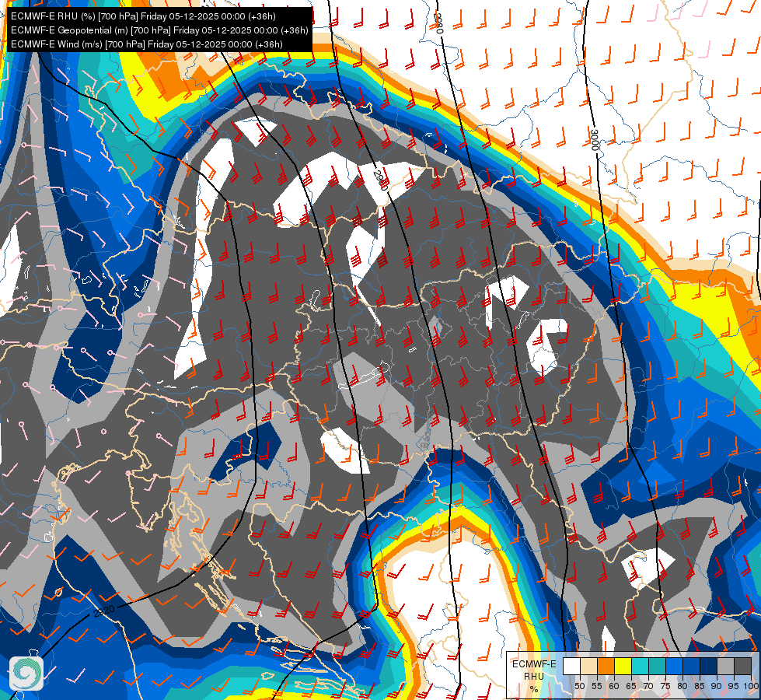This screenshot has height=700, width=761.
Task: Click the 3000 geopotential contour label
Action: [x=595, y=139]
